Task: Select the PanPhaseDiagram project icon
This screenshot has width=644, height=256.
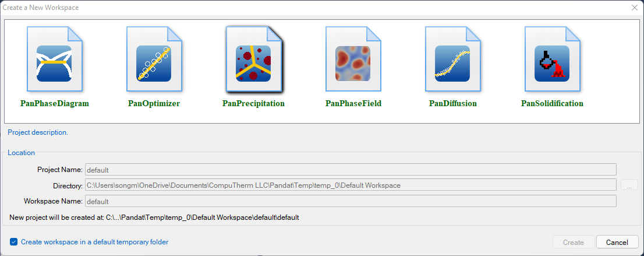Action: pyautogui.click(x=54, y=59)
